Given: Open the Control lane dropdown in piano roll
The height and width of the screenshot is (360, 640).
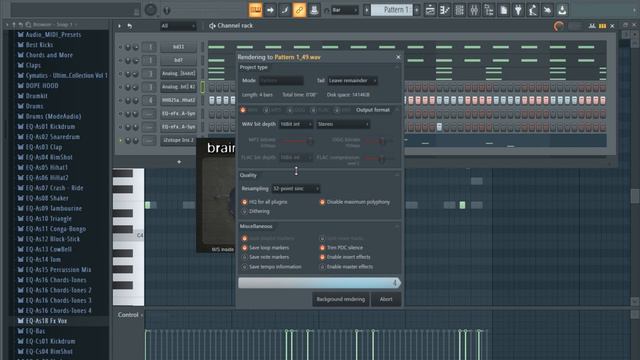Looking at the screenshot, I should [130, 315].
